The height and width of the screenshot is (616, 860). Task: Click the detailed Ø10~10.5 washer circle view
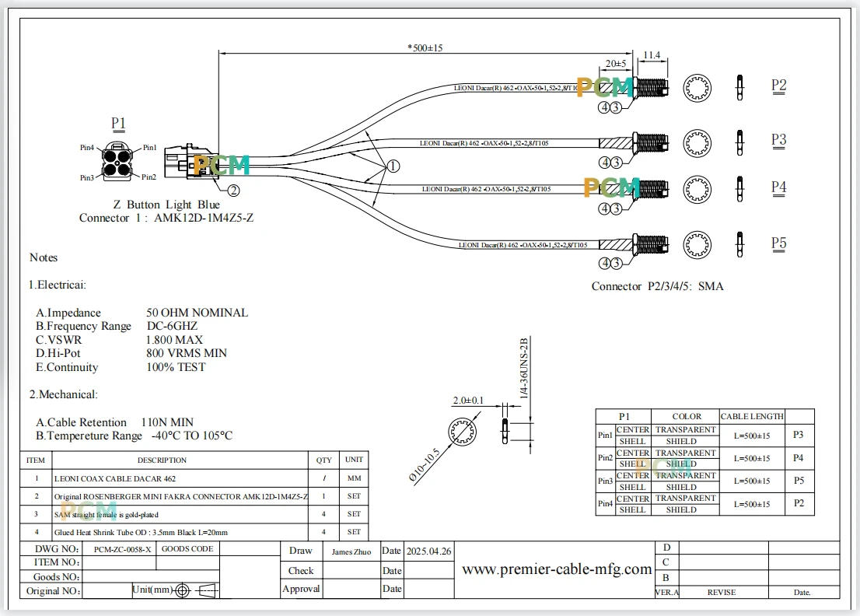point(463,431)
